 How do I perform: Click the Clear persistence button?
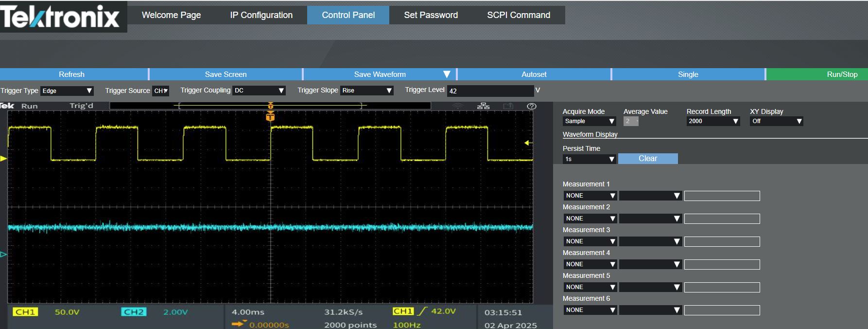[x=647, y=159]
